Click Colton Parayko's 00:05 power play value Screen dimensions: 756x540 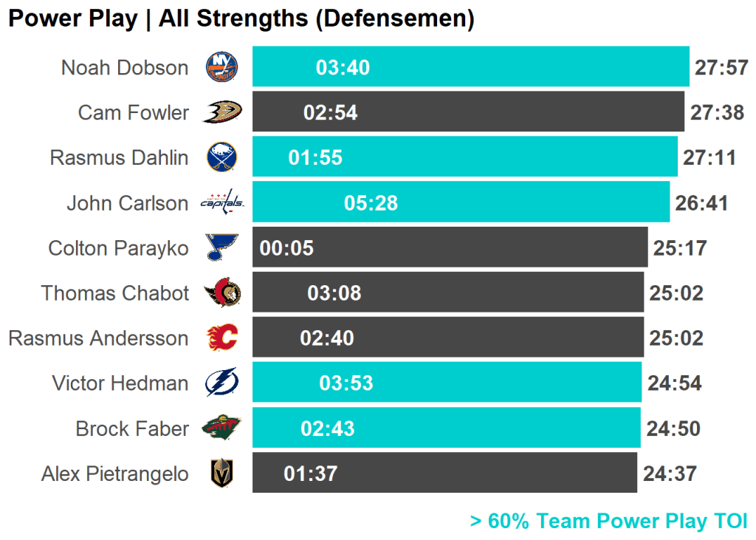point(286,248)
